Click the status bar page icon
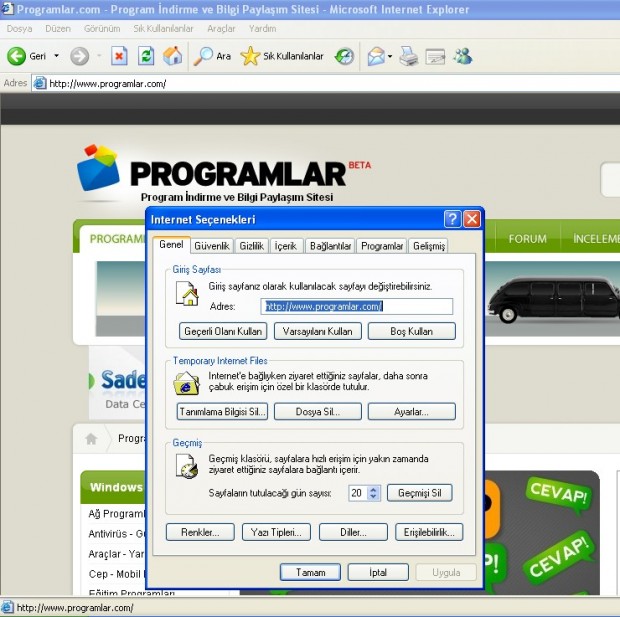The height and width of the screenshot is (617, 620). click(x=7, y=607)
